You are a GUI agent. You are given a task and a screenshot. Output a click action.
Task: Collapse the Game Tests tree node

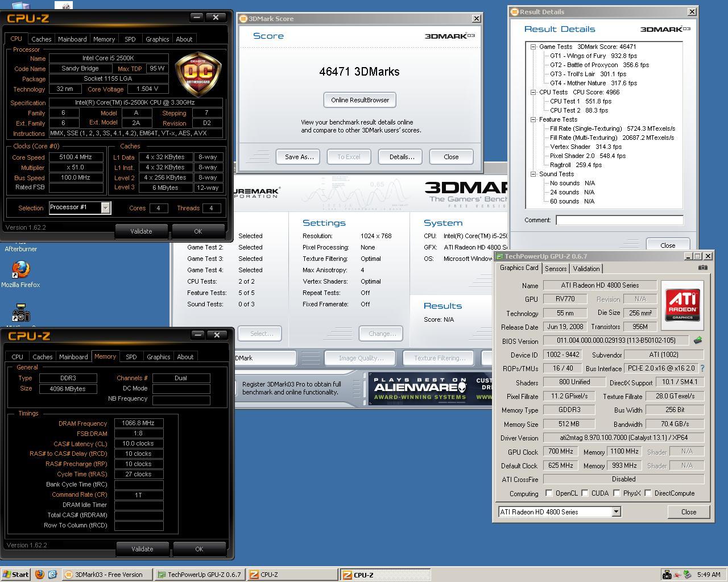(533, 47)
